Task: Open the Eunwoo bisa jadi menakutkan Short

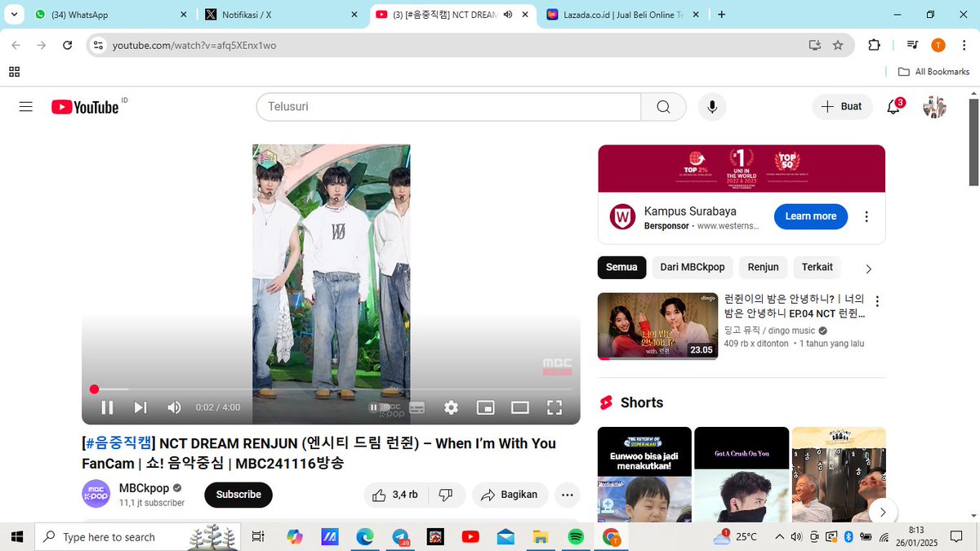Action: tap(644, 474)
